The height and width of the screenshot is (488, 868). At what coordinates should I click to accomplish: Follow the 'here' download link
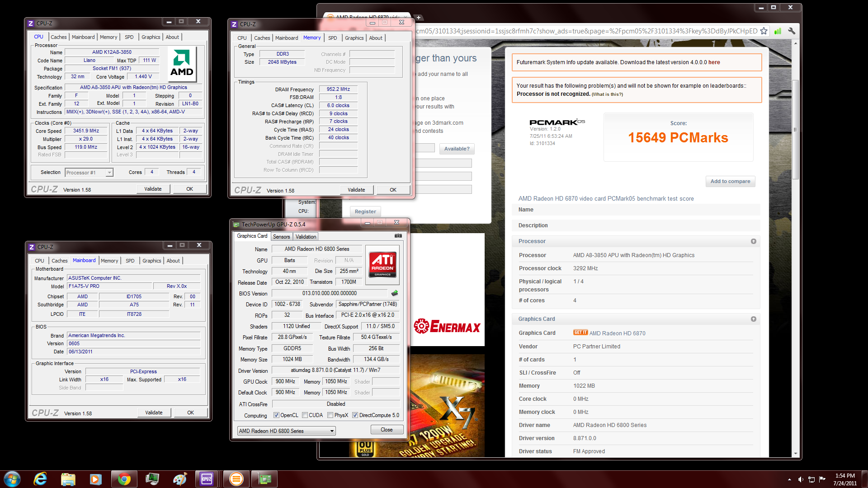click(714, 62)
